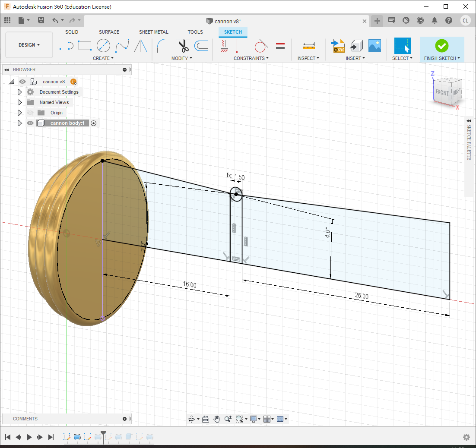Open the CONSTRAINTS menu label

(251, 58)
